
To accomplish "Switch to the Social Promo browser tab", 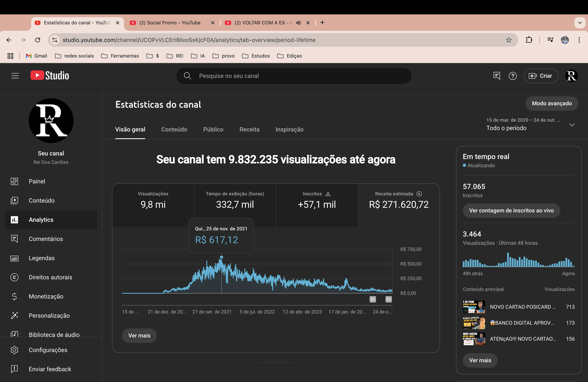I will pyautogui.click(x=172, y=23).
